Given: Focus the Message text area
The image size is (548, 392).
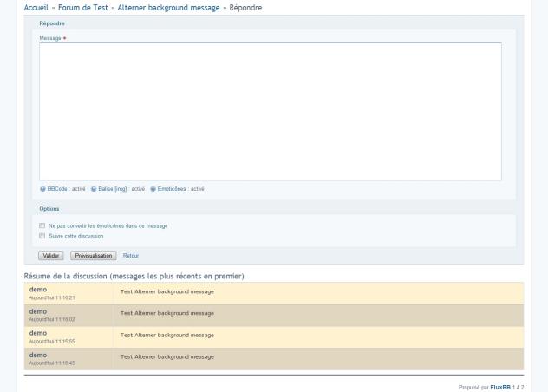Looking at the screenshot, I should tap(270, 111).
